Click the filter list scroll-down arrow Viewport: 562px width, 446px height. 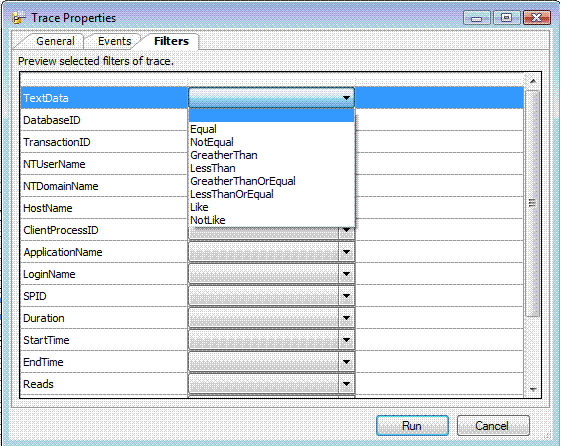[533, 390]
